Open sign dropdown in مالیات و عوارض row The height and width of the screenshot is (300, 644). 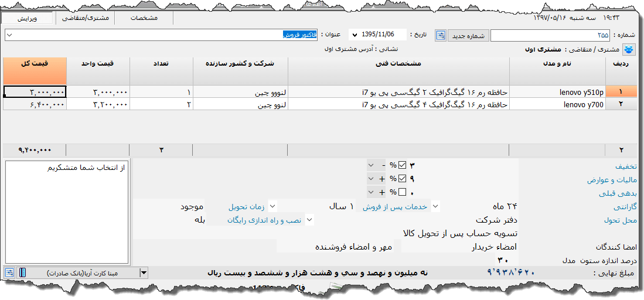click(371, 179)
